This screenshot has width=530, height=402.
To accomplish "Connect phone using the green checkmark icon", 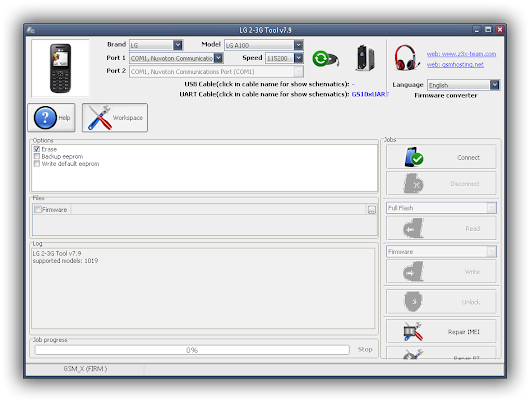I will 414,157.
